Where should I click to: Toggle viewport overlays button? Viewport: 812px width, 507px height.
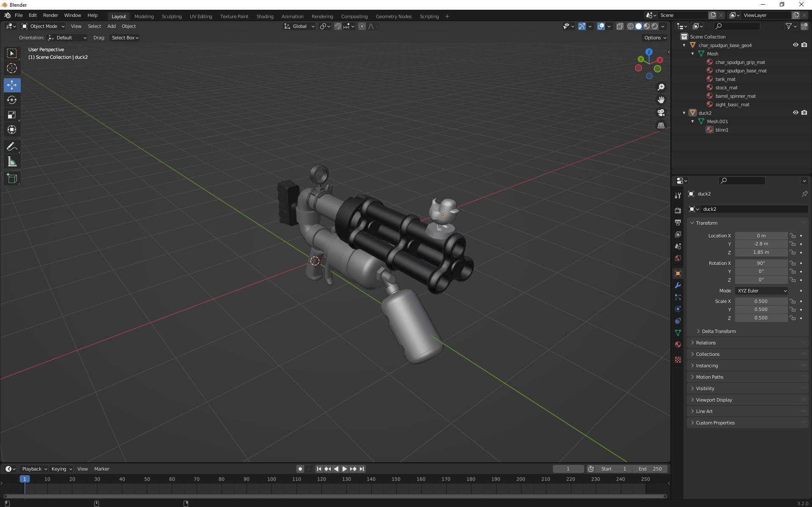(x=601, y=26)
